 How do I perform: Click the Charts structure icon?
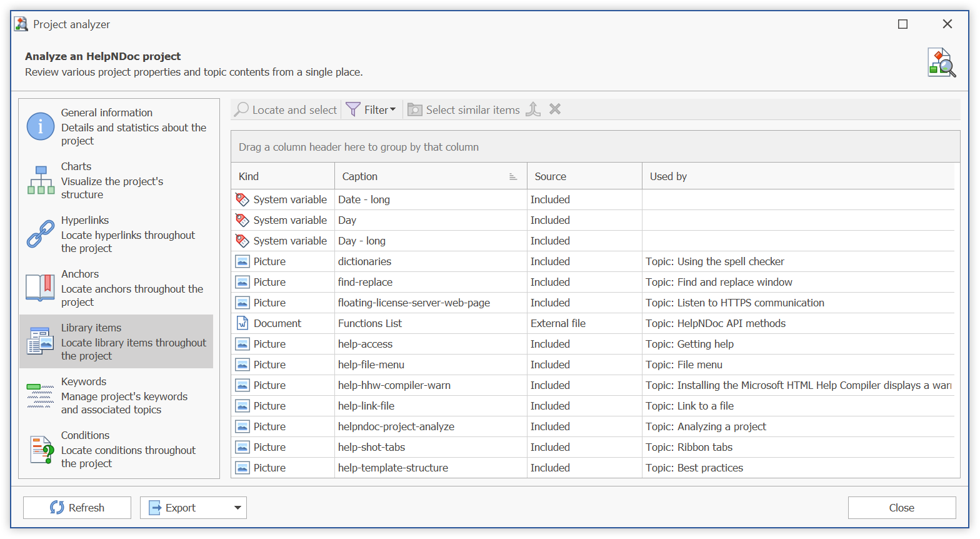pyautogui.click(x=41, y=180)
